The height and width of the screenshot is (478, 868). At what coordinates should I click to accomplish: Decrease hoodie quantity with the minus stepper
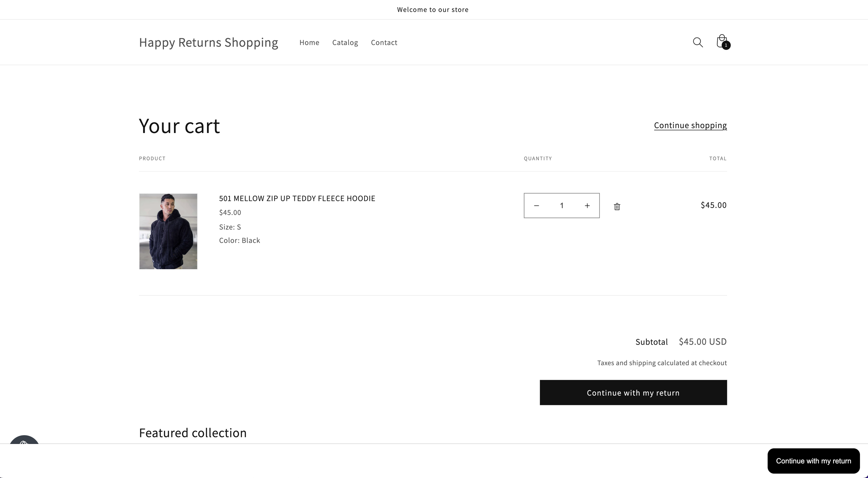536,205
